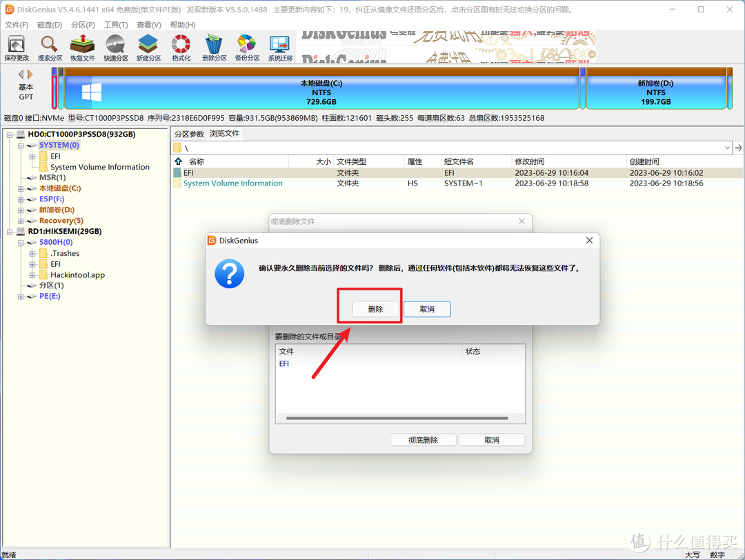Click the 删除分区 delete partition icon
The width and height of the screenshot is (745, 560).
[215, 48]
